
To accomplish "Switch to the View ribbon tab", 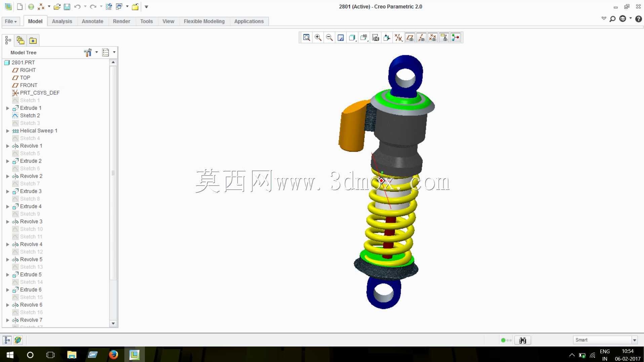I will click(x=168, y=21).
